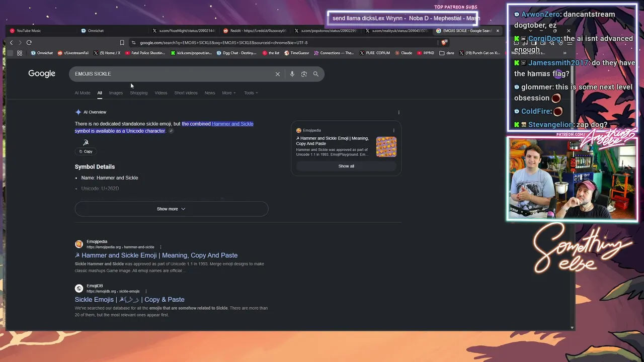Open the 'the list' bookmark

pos(271,53)
